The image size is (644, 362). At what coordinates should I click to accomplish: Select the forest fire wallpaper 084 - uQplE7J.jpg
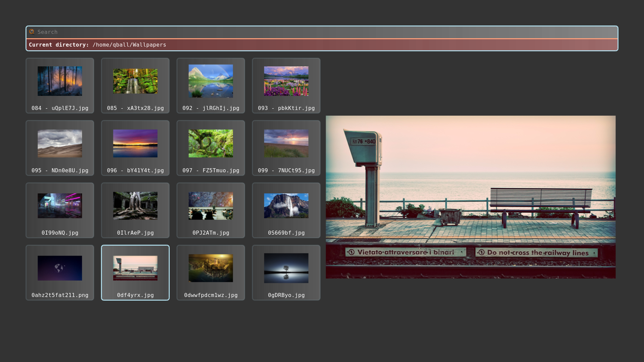60,86
